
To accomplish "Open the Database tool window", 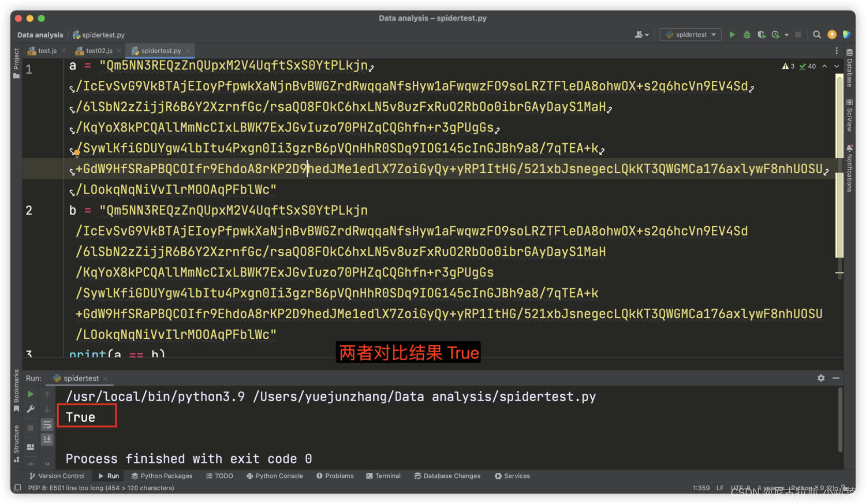I will pyautogui.click(x=849, y=68).
